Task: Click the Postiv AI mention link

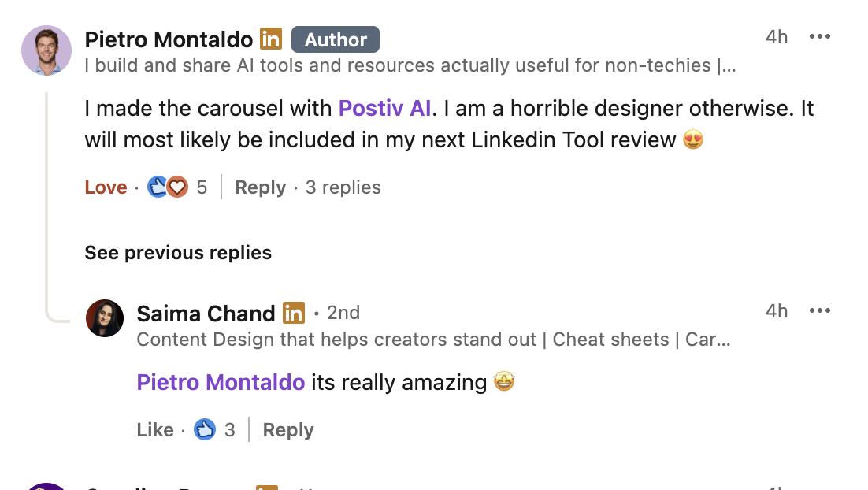Action: pyautogui.click(x=384, y=108)
